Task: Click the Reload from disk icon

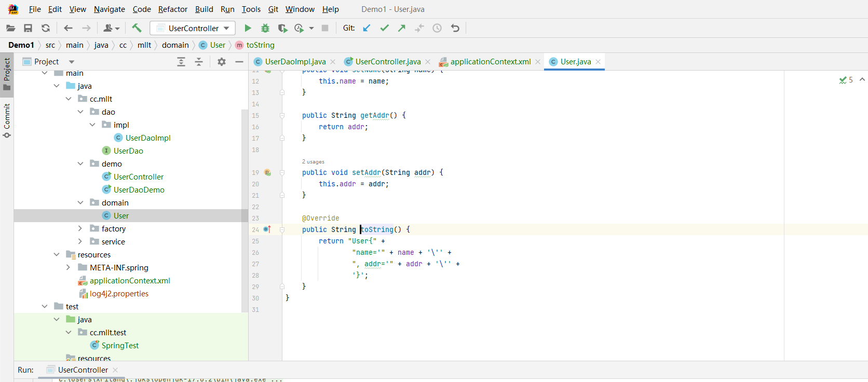Action: pos(46,28)
